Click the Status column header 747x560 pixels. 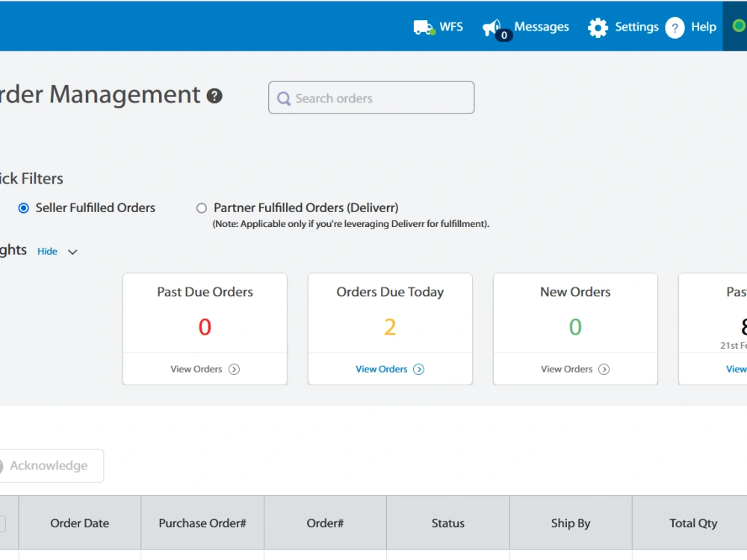point(447,523)
